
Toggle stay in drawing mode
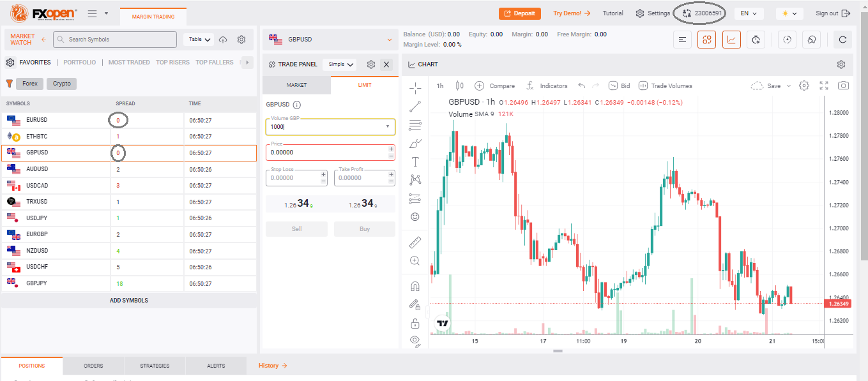click(x=415, y=305)
